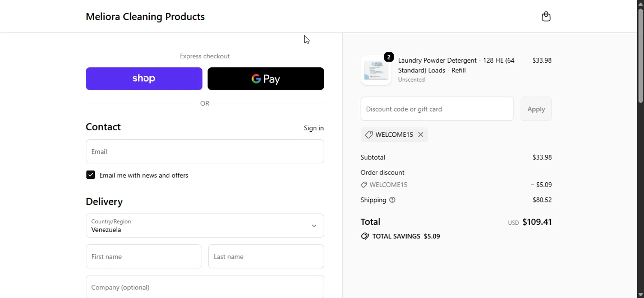This screenshot has height=298, width=644.
Task: Click the shipping help question-mark icon
Action: [392, 200]
